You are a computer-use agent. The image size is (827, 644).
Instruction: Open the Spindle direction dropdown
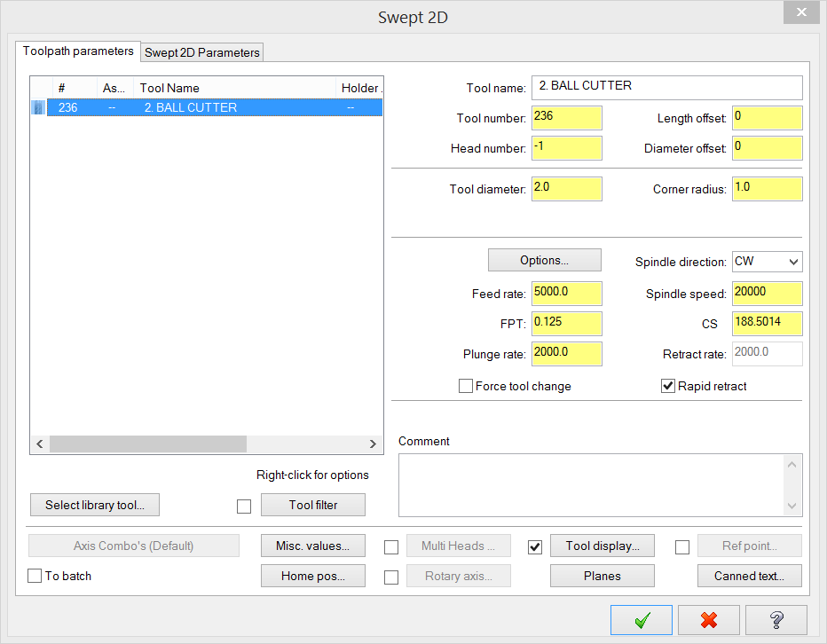coord(767,262)
